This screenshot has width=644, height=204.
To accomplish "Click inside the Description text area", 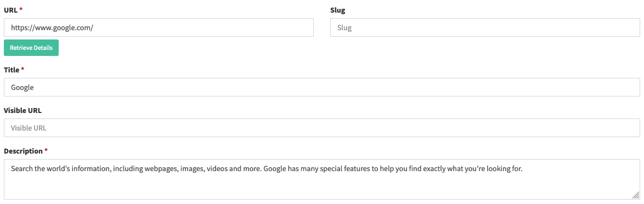I will [322, 179].
